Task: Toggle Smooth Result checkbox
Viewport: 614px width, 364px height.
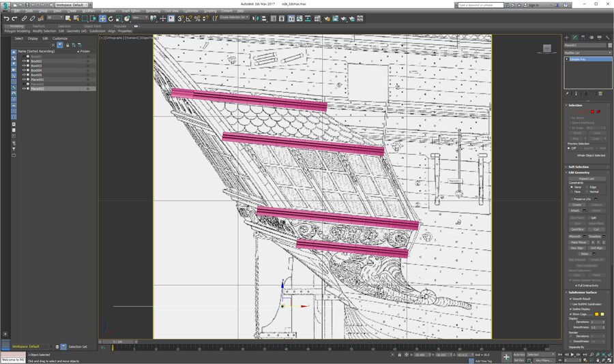Action: click(571, 299)
